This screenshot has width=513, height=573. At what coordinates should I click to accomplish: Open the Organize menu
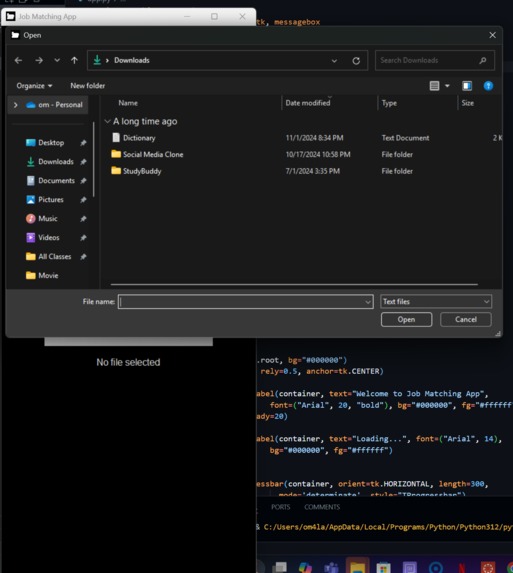coord(34,86)
